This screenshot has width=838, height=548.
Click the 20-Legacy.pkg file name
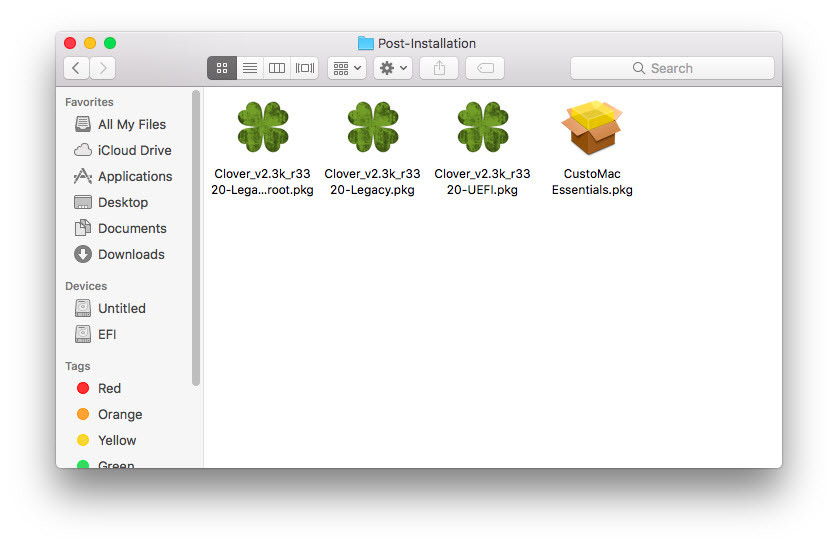click(x=373, y=190)
